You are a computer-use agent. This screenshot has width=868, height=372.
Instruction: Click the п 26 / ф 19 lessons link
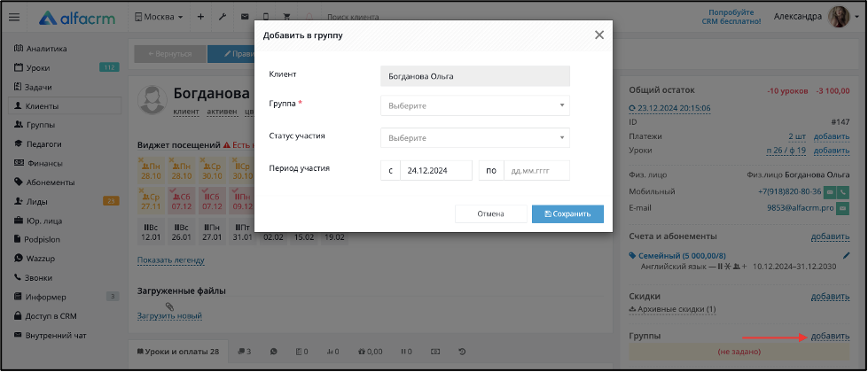pos(786,151)
